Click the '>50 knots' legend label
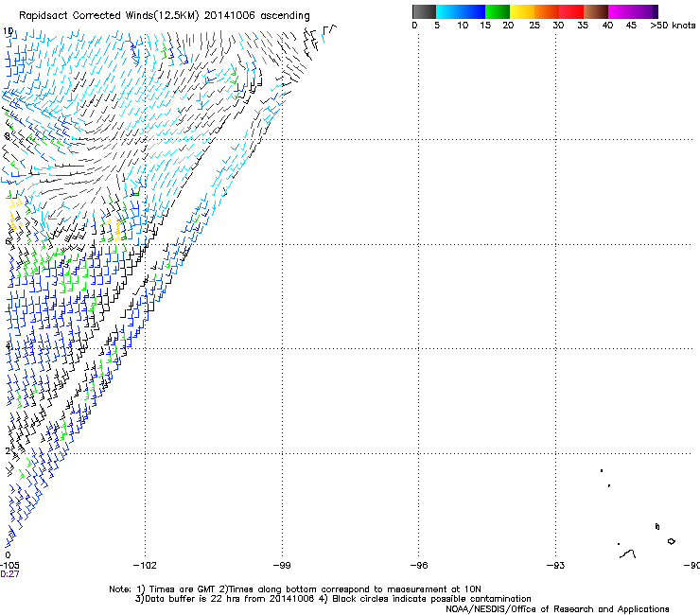This screenshot has height=615, width=700. (x=673, y=26)
